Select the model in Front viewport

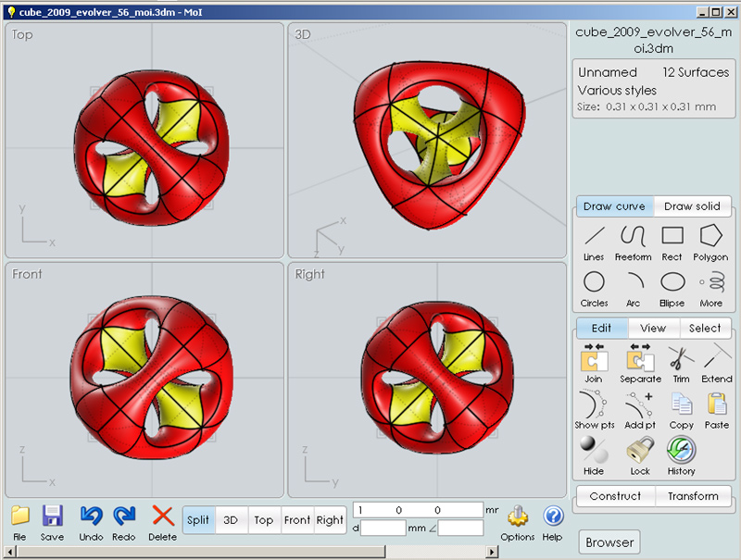pyautogui.click(x=151, y=379)
